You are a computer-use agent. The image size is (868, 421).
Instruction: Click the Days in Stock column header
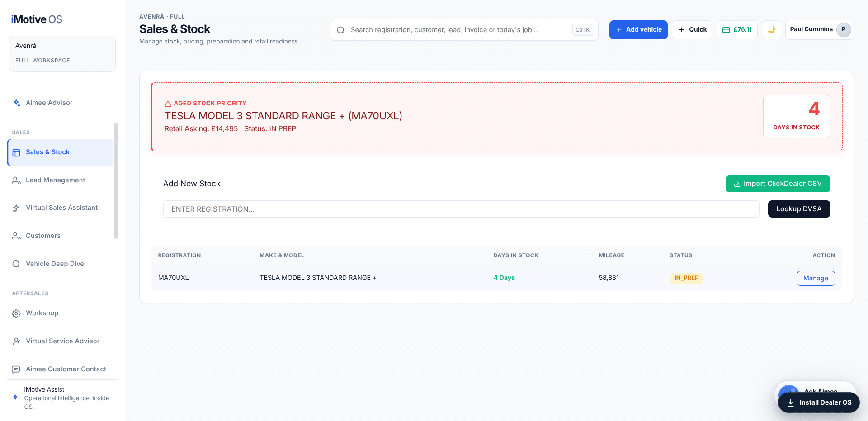(516, 255)
